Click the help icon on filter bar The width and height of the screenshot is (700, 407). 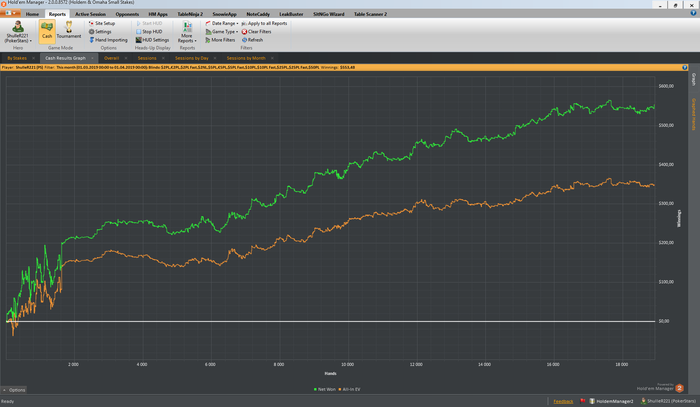(x=685, y=67)
